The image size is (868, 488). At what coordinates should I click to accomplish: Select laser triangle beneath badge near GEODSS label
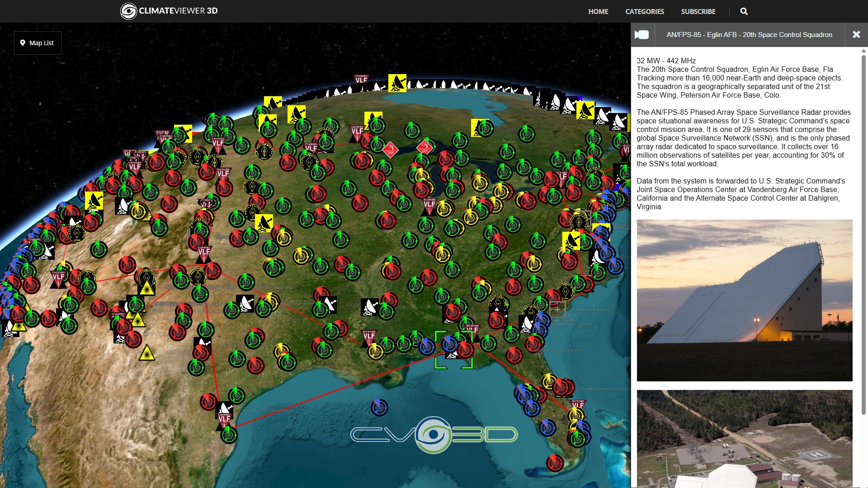click(147, 289)
